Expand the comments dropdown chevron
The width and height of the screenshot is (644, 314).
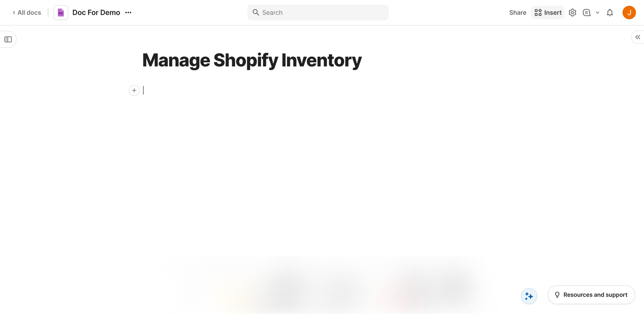click(597, 13)
